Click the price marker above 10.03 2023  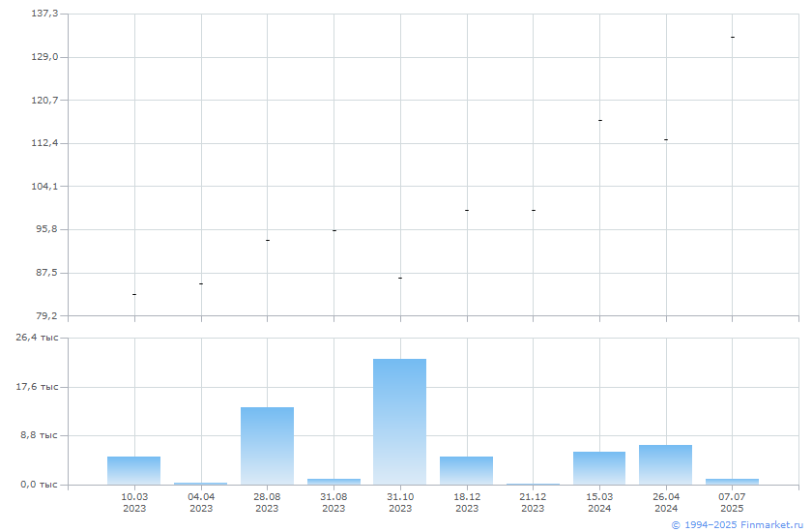click(x=134, y=294)
